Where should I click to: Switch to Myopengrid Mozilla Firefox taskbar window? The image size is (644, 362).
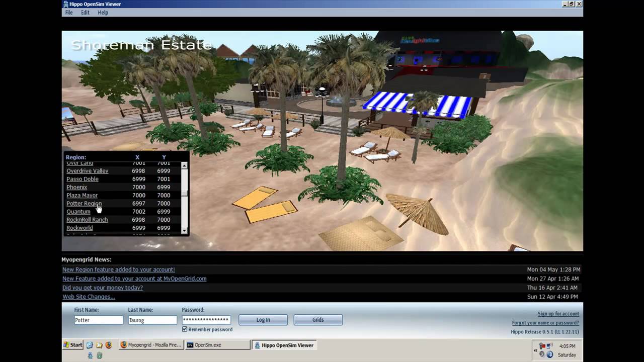(x=151, y=345)
